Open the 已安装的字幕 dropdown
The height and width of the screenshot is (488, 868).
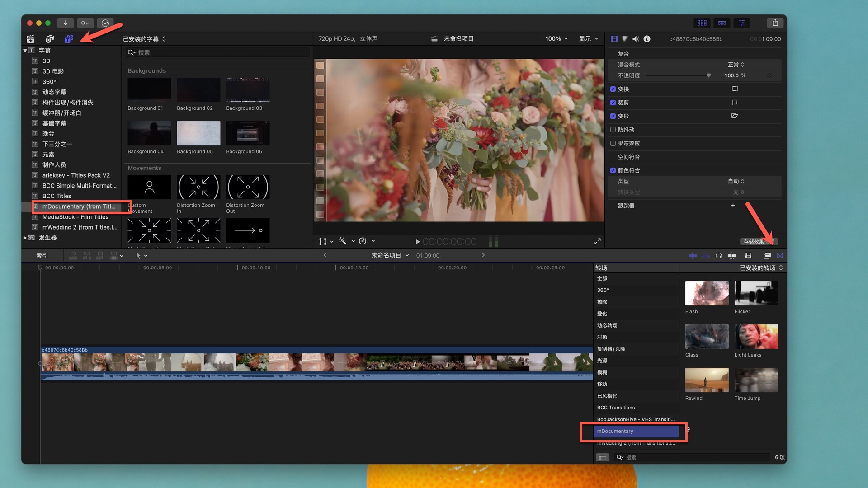(145, 39)
